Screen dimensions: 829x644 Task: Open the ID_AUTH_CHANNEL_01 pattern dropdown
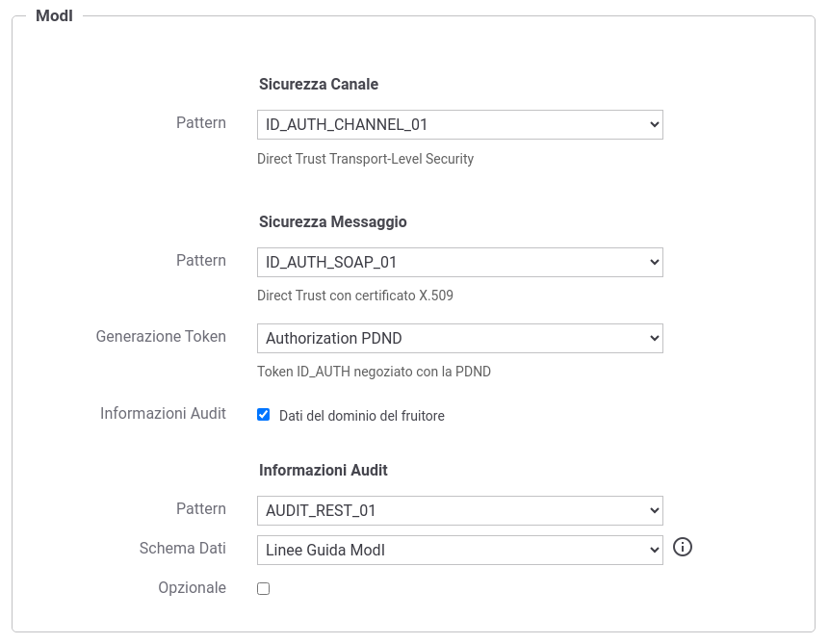[x=460, y=125]
